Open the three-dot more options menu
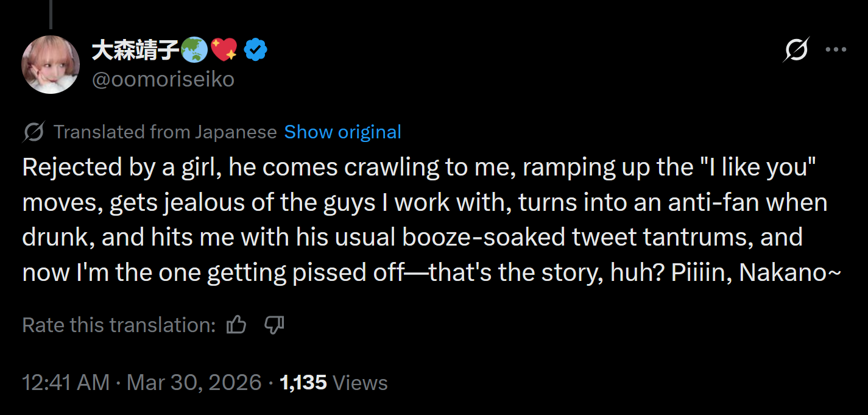Viewport: 868px width, 415px height. tap(836, 50)
